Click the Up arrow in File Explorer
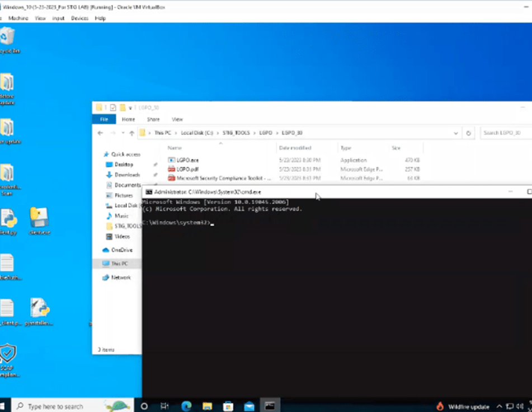 pos(131,133)
